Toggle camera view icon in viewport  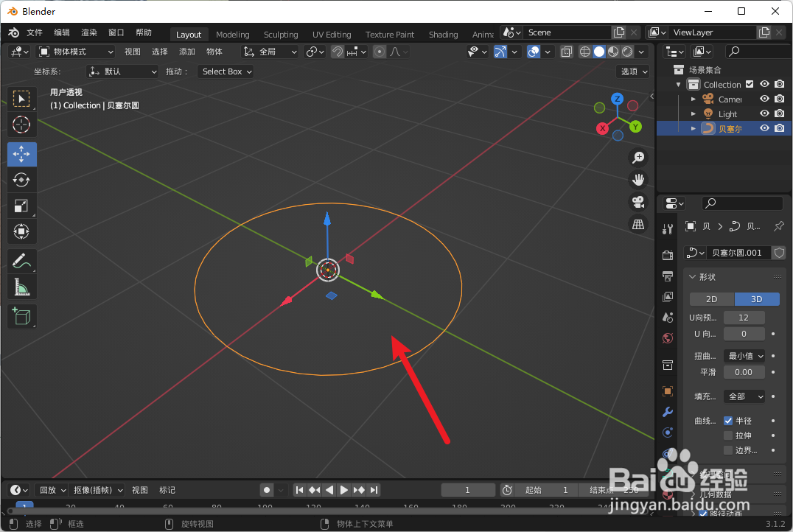point(638,202)
